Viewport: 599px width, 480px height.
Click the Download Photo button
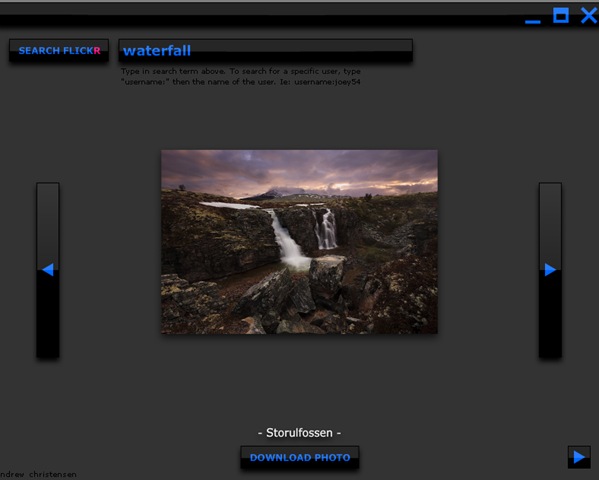click(x=300, y=457)
